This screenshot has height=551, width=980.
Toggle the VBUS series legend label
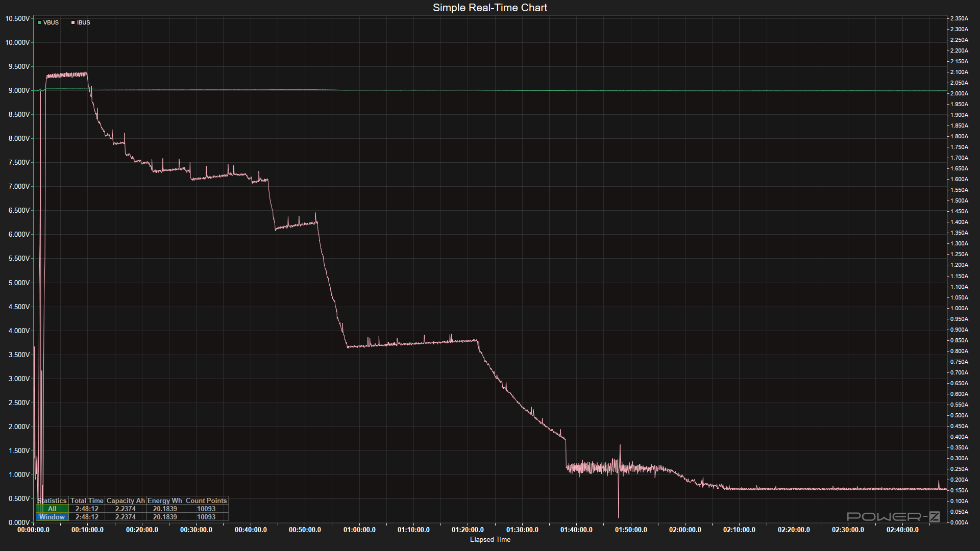click(51, 22)
